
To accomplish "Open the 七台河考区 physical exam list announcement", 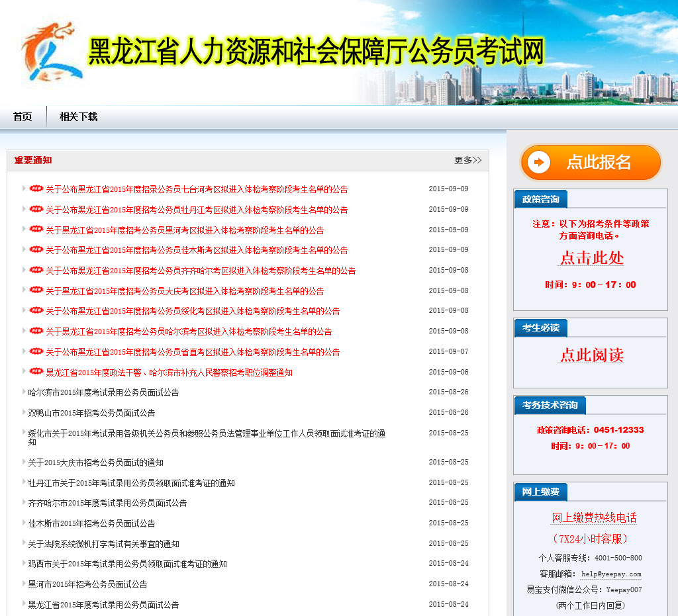I will (197, 189).
